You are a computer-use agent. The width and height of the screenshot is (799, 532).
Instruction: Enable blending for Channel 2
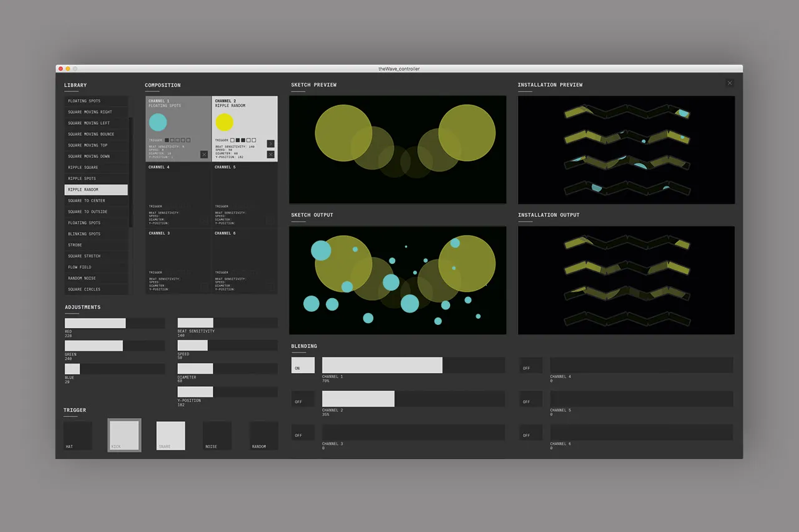[x=303, y=399]
